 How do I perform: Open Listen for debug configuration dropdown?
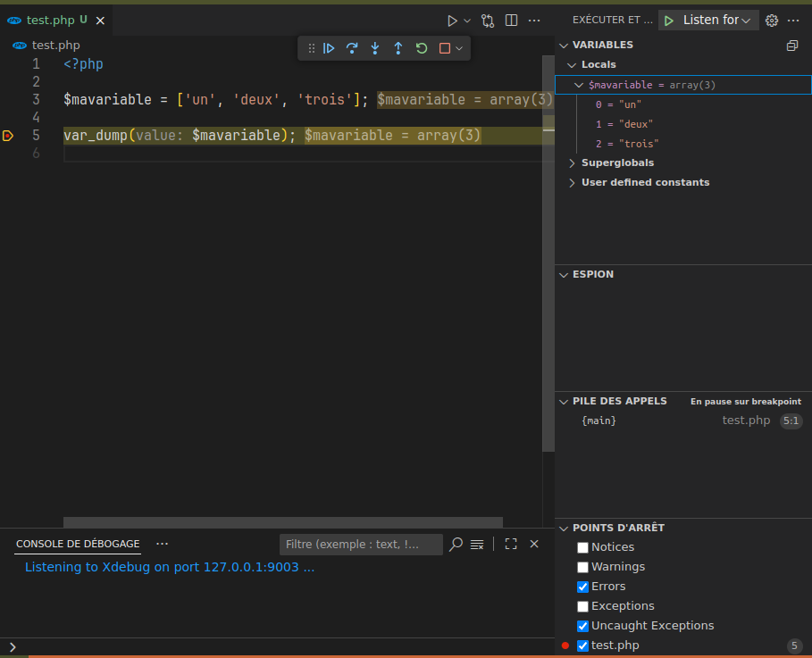click(716, 21)
